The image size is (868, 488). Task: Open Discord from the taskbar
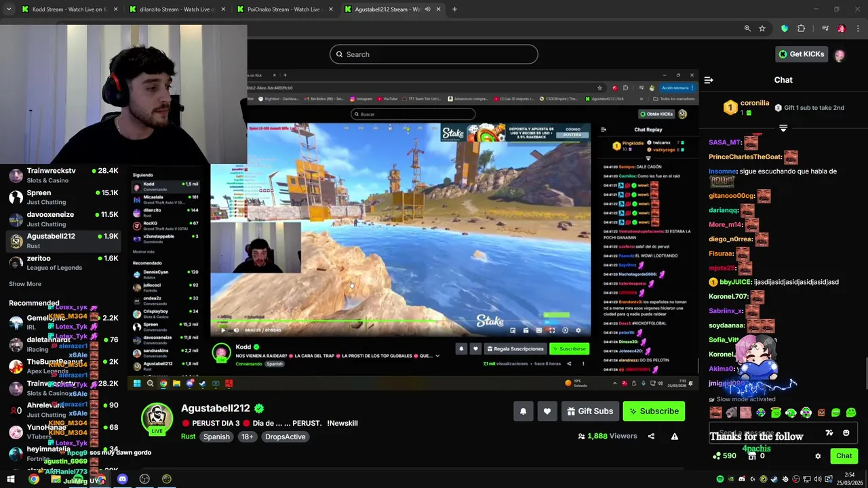pos(122,479)
